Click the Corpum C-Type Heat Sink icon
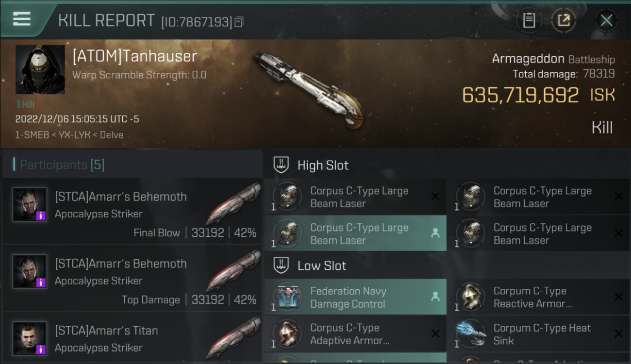Screen dimensions: 631x364 pyautogui.click(x=471, y=334)
